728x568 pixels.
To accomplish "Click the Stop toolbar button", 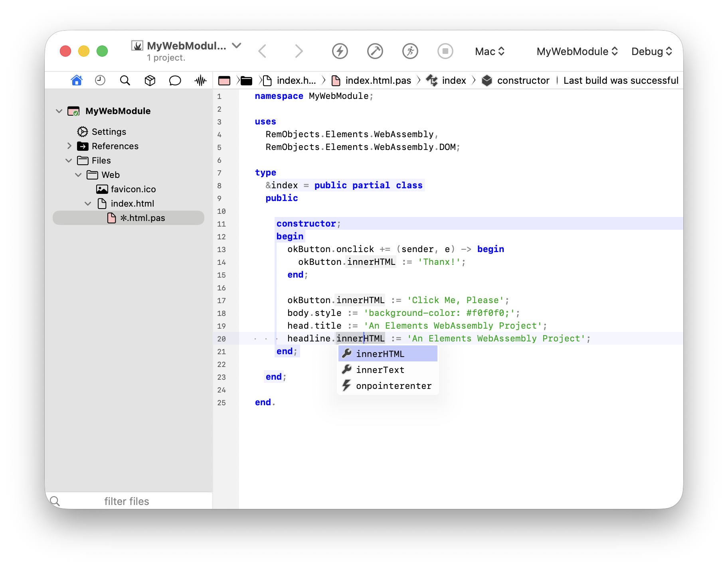I will click(445, 51).
